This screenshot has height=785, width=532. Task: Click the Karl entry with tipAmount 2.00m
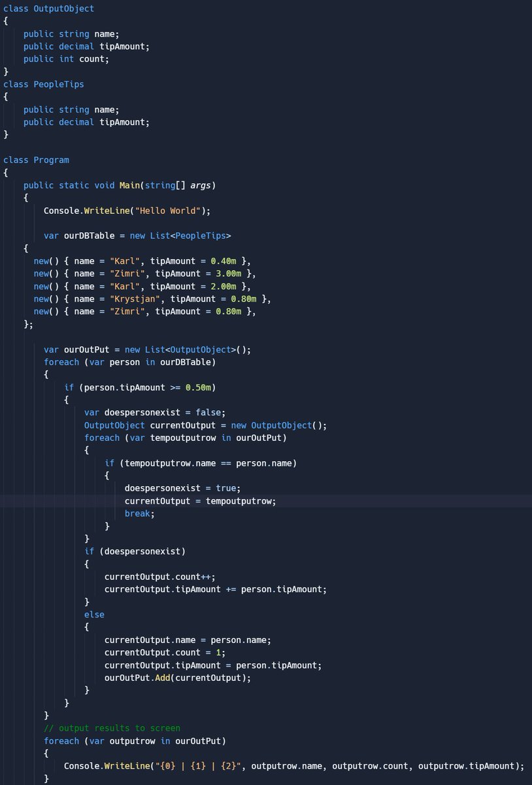point(142,287)
